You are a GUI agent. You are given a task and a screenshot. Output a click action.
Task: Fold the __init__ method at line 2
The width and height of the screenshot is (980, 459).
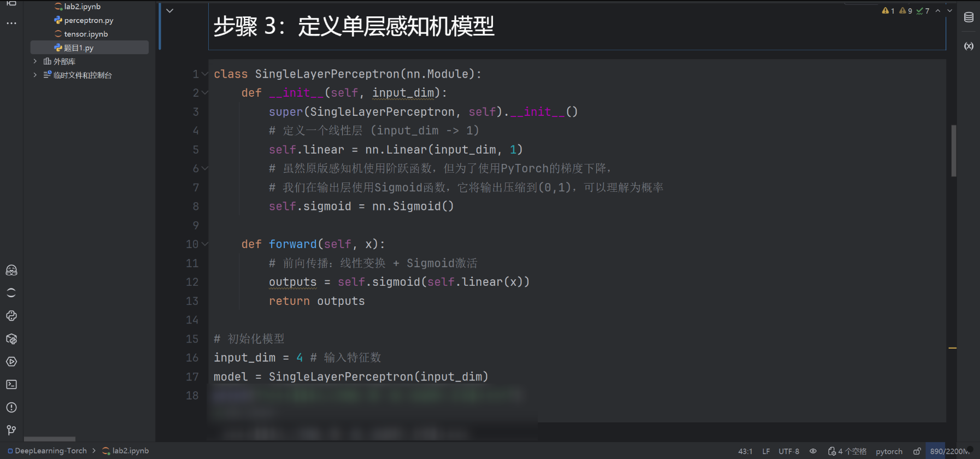(x=205, y=93)
